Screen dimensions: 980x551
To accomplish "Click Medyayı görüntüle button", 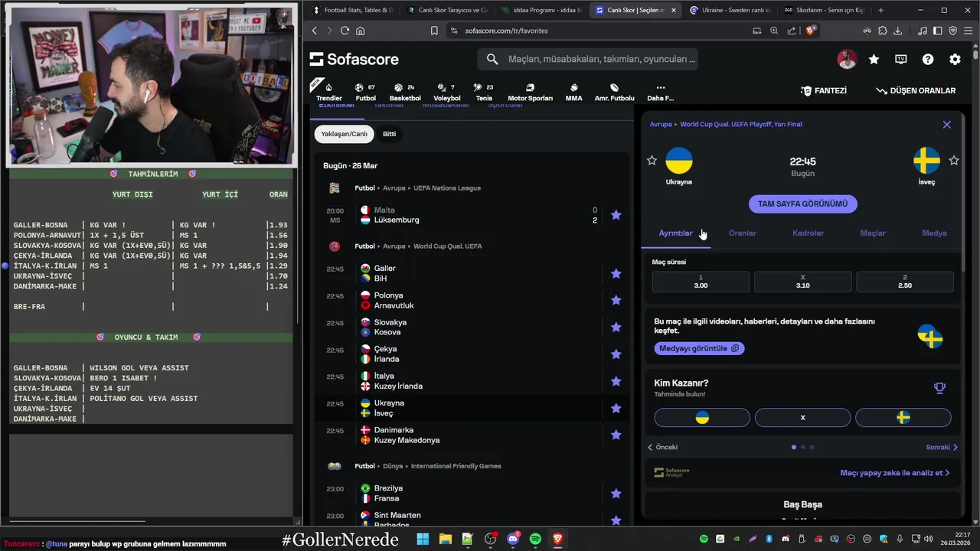I will pyautogui.click(x=699, y=348).
